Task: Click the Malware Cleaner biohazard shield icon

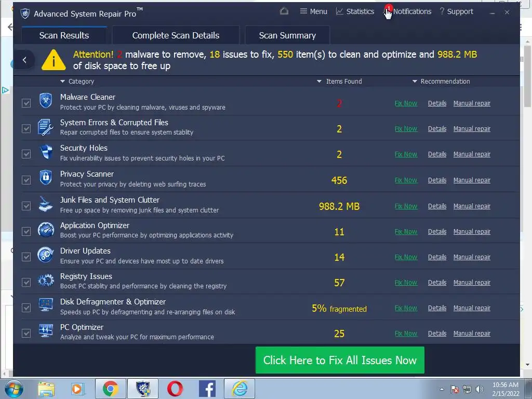Action: point(46,100)
